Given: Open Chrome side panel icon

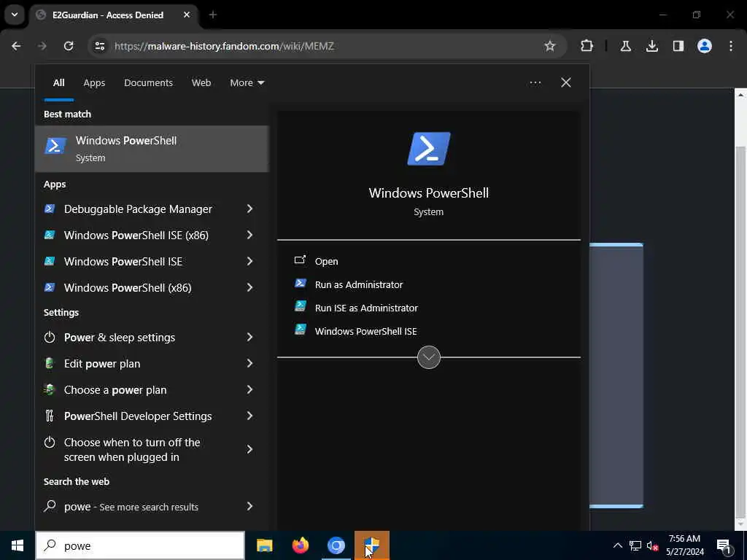Looking at the screenshot, I should coord(678,46).
